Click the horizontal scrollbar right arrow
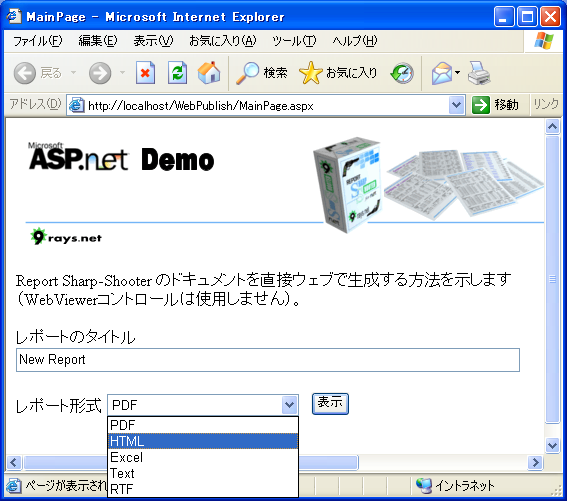The image size is (567, 501). pos(535,462)
